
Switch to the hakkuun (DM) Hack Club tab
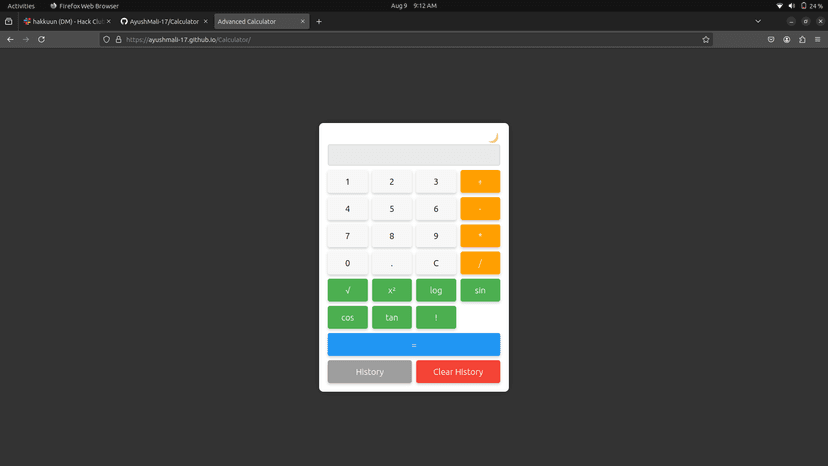67,22
